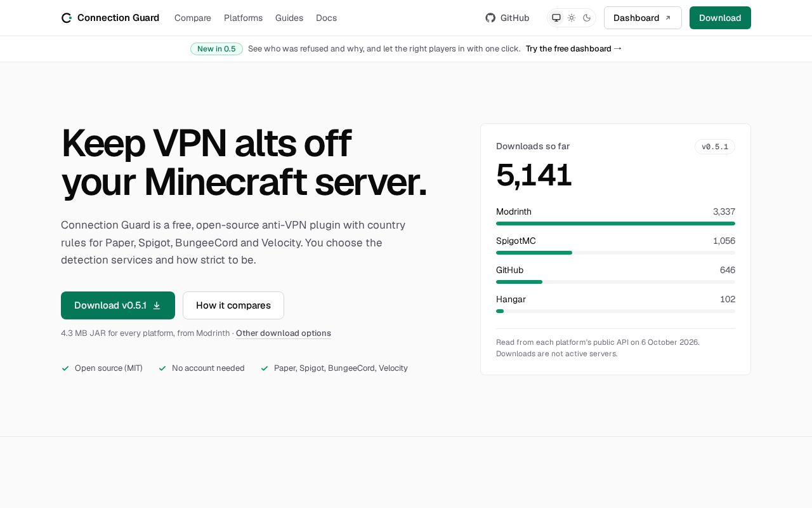The image size is (812, 508).
Task: Click the 1,056 download count
Action: (724, 241)
